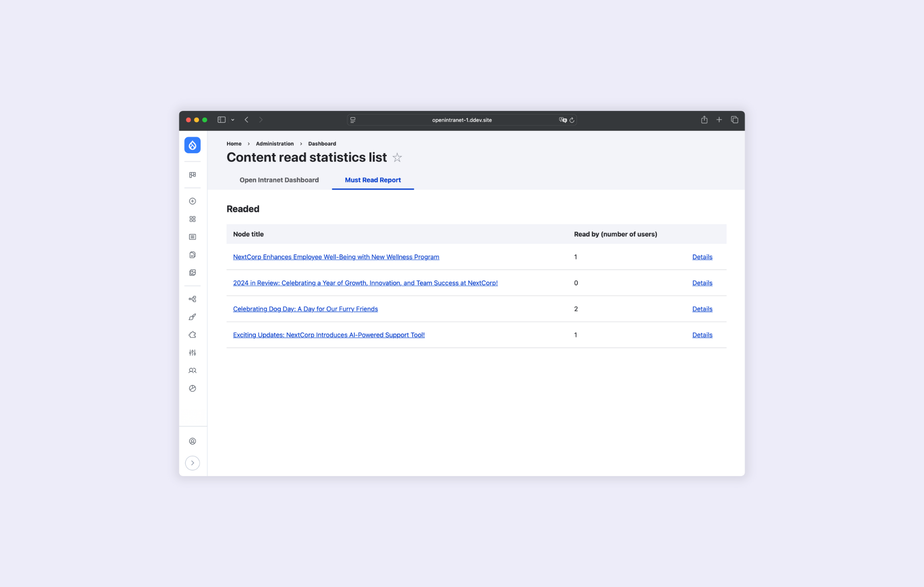
Task: Open Details for Celebrating Dog Day row
Action: [702, 309]
